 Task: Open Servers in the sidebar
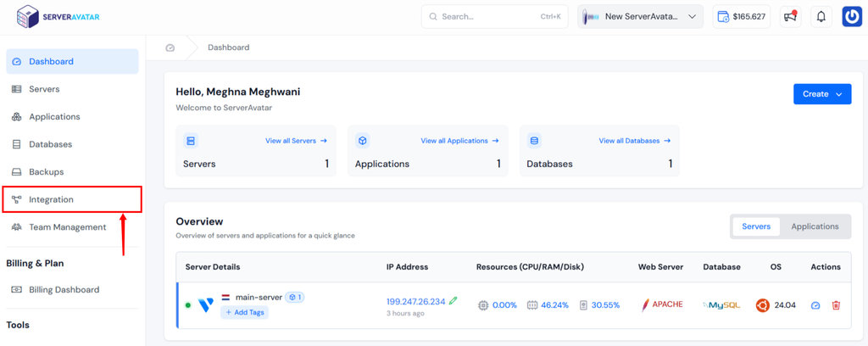(73, 89)
